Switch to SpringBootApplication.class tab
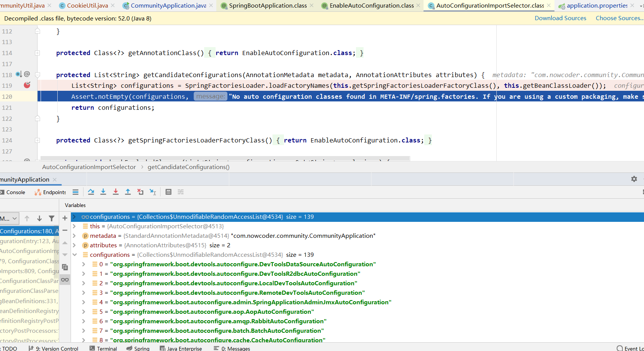Viewport: 644px width, 351px height. click(268, 5)
